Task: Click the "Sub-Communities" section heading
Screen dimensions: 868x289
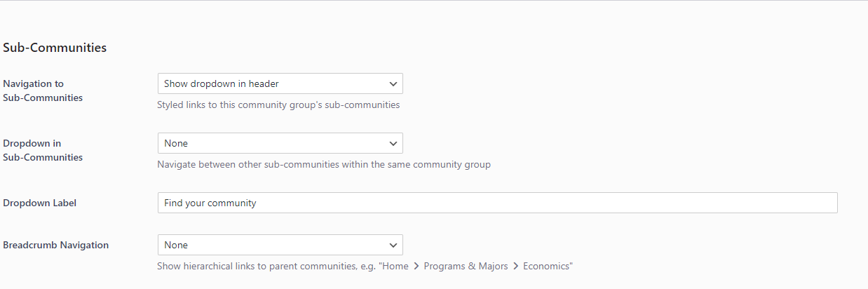Action: [x=55, y=48]
